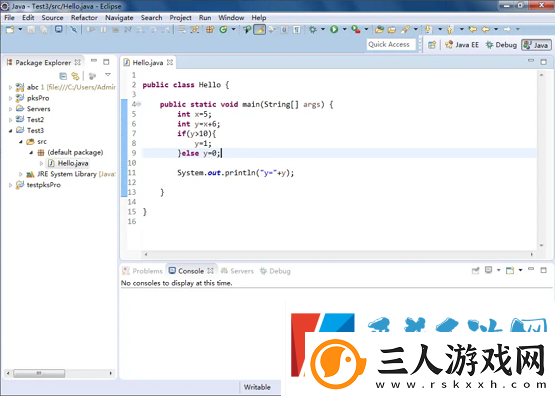Click the Next Annotation arrow icon
This screenshot has width=555, height=396.
pos(428,29)
